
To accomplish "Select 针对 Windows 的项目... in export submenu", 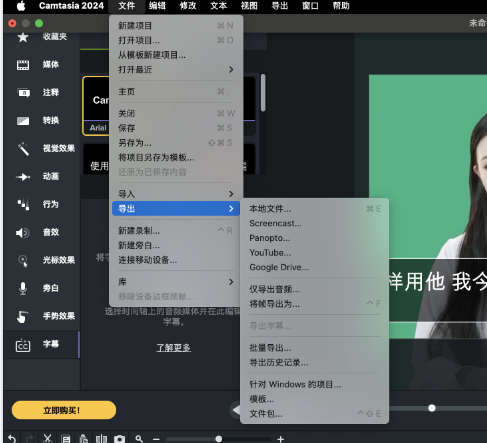I will 314,385.
